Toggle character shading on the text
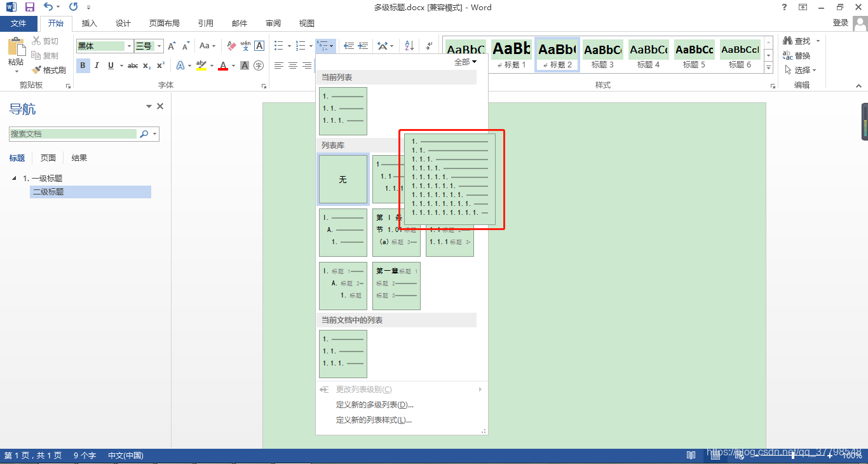 245,65
